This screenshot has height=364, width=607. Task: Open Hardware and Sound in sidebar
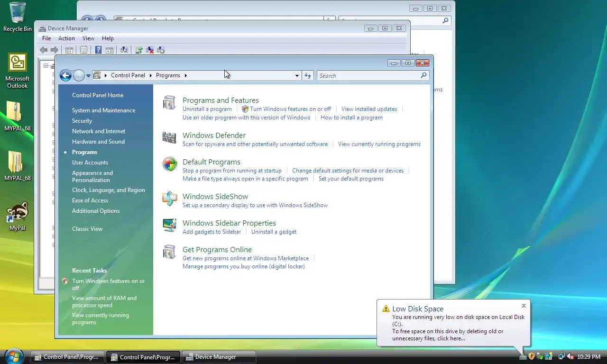pos(98,142)
